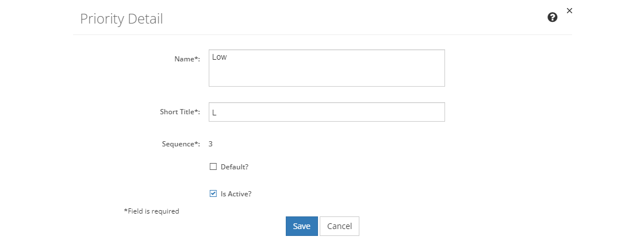
Task: Close the Priority Detail dialog with X
Action: tap(569, 11)
